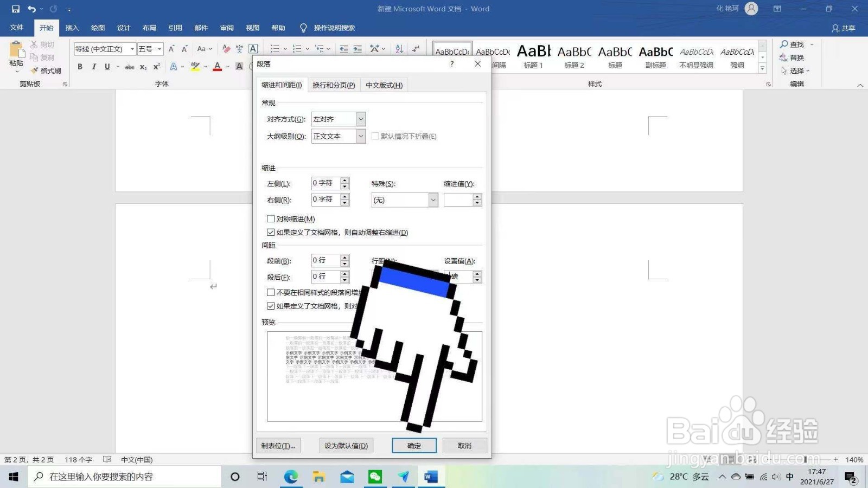
Task: Increase font size with the larger A
Action: click(x=171, y=49)
